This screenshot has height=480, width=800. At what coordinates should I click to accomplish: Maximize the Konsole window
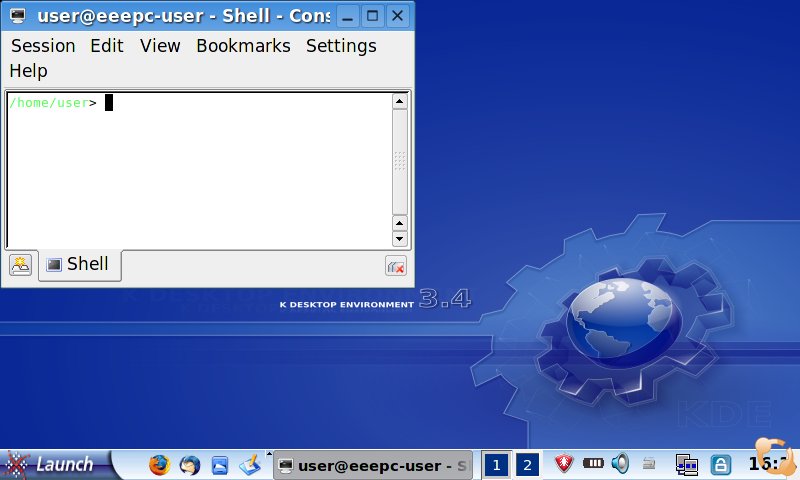click(372, 16)
